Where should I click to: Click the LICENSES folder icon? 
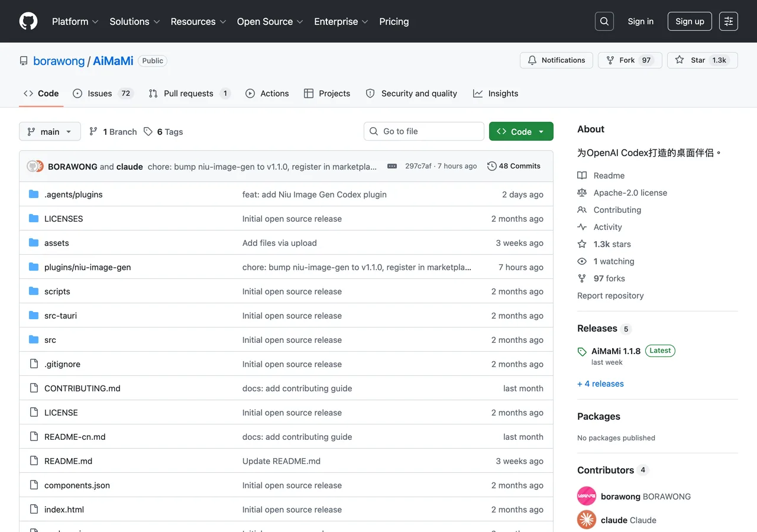34,219
